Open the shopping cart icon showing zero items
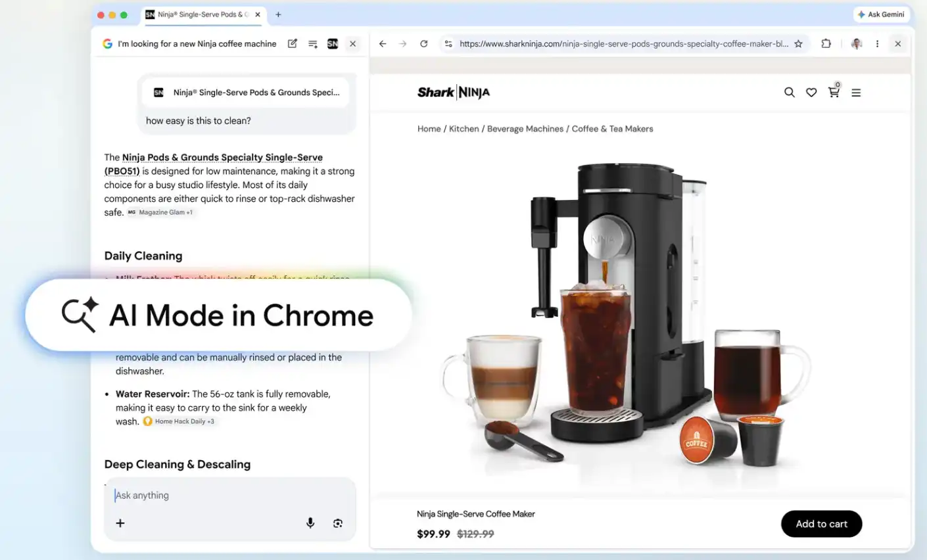The width and height of the screenshot is (927, 560). coord(834,93)
